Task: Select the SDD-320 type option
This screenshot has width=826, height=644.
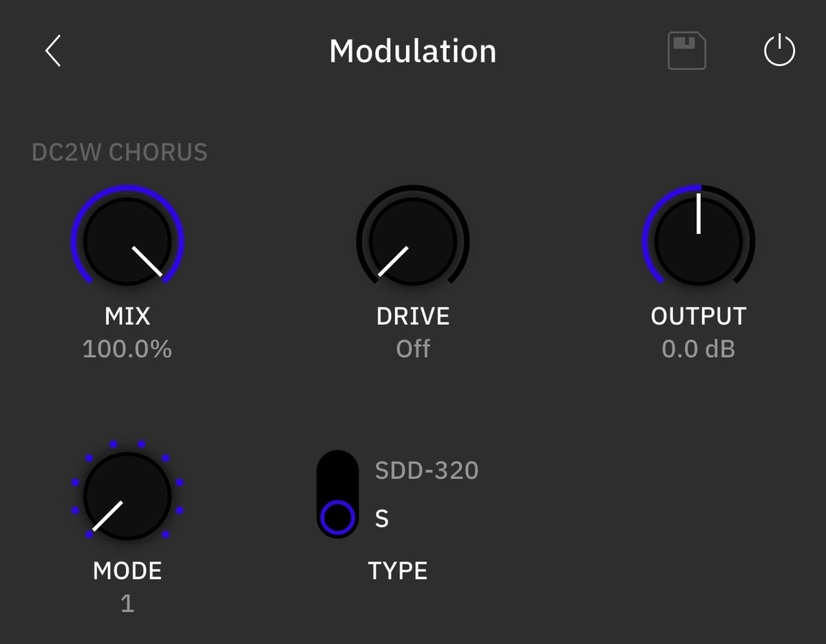Action: tap(426, 471)
